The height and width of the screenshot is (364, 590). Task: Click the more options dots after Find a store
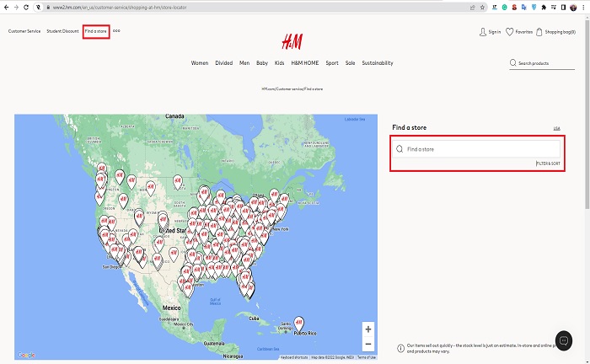pyautogui.click(x=116, y=31)
